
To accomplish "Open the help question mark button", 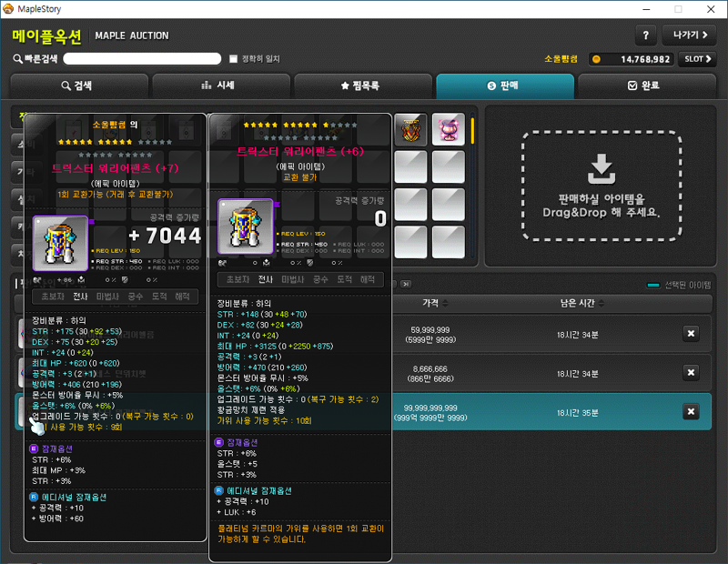I will click(x=645, y=35).
